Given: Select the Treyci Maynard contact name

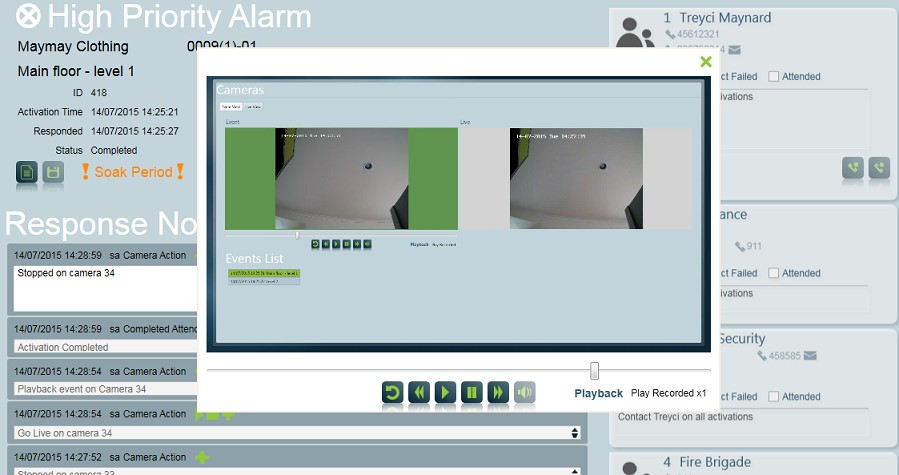Looking at the screenshot, I should tap(725, 18).
